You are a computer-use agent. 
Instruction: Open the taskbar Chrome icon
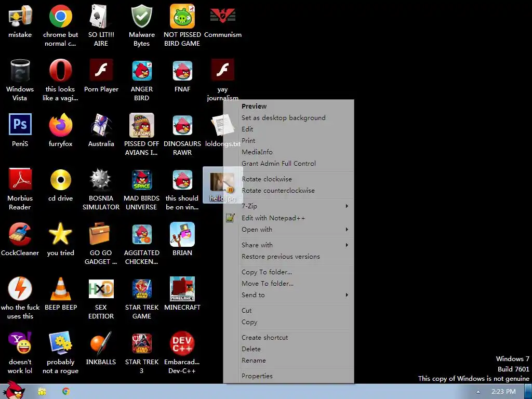click(66, 392)
